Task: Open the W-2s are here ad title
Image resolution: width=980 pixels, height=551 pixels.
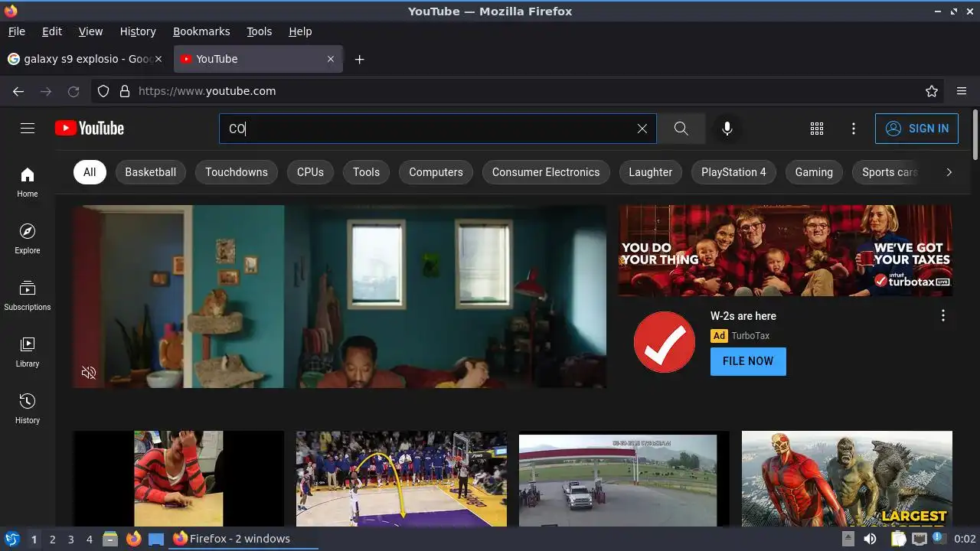Action: tap(743, 316)
